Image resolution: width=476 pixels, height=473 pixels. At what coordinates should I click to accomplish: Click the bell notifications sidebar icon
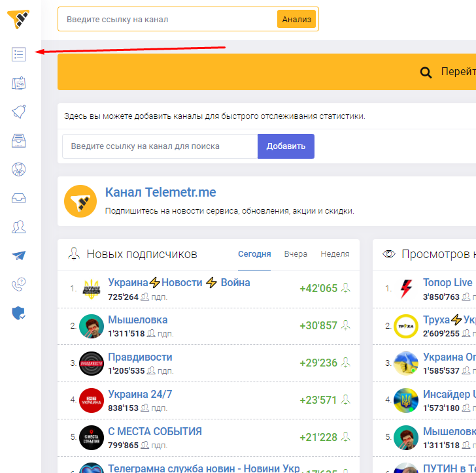[19, 112]
